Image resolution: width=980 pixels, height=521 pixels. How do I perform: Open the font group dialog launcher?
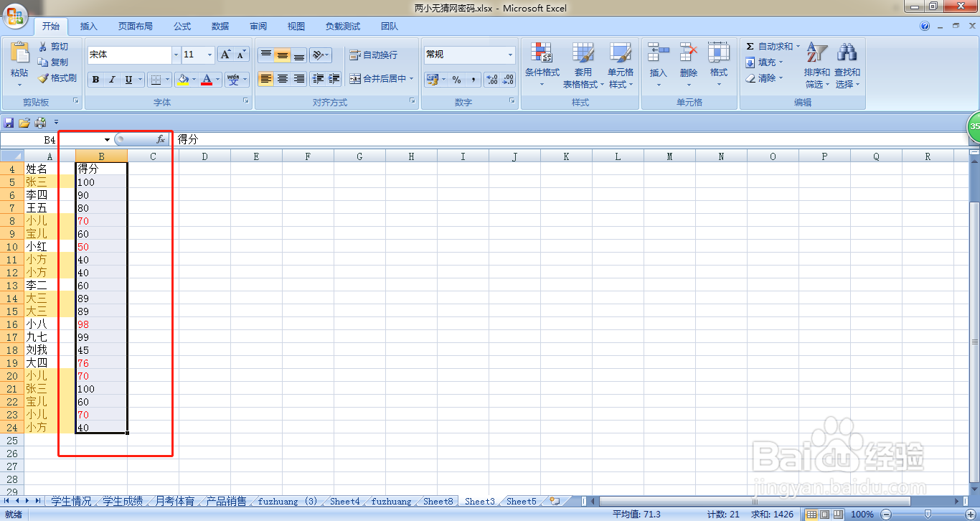pyautogui.click(x=246, y=102)
